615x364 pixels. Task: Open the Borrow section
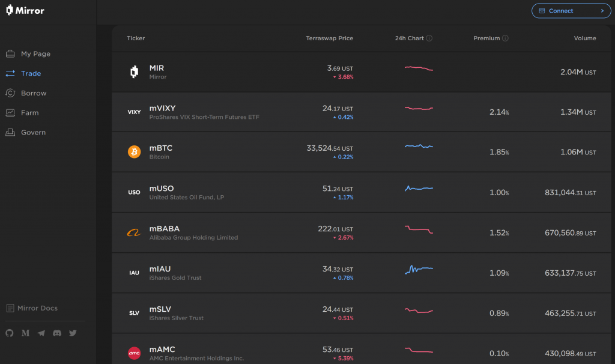(x=34, y=93)
